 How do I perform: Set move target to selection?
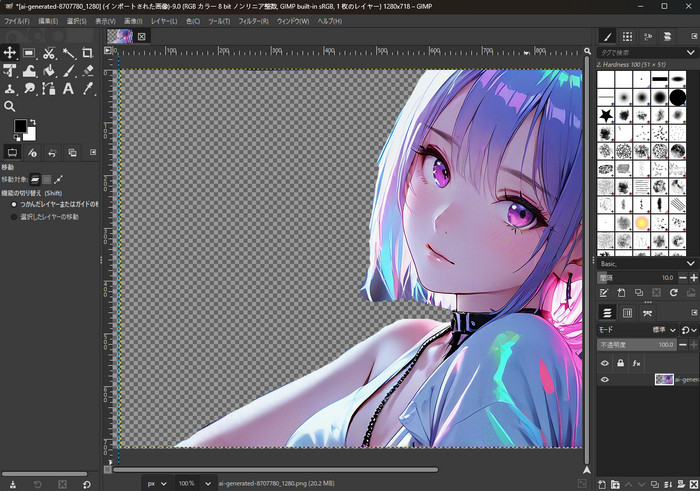click(46, 179)
